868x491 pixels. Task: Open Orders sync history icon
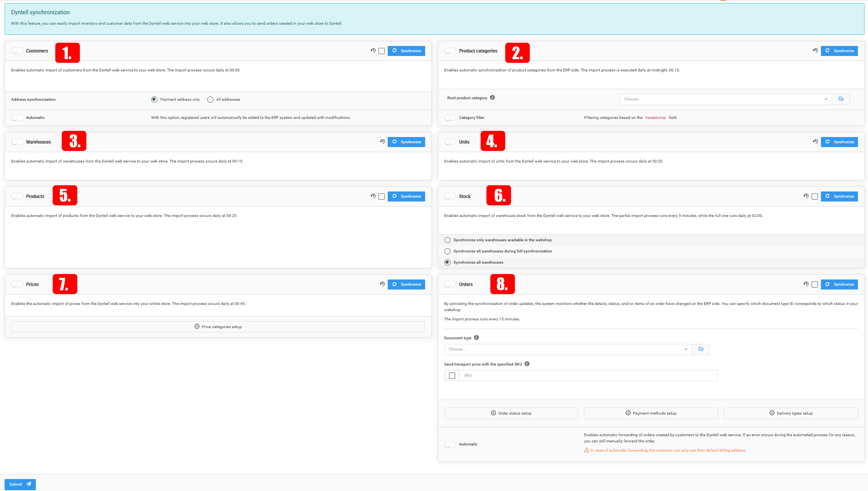pos(806,284)
